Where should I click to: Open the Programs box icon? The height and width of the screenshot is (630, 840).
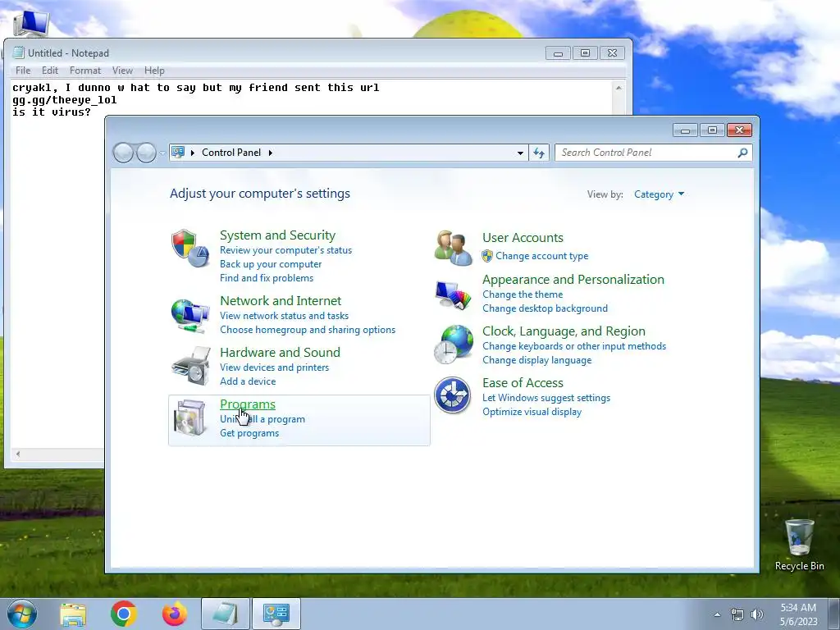coord(189,418)
